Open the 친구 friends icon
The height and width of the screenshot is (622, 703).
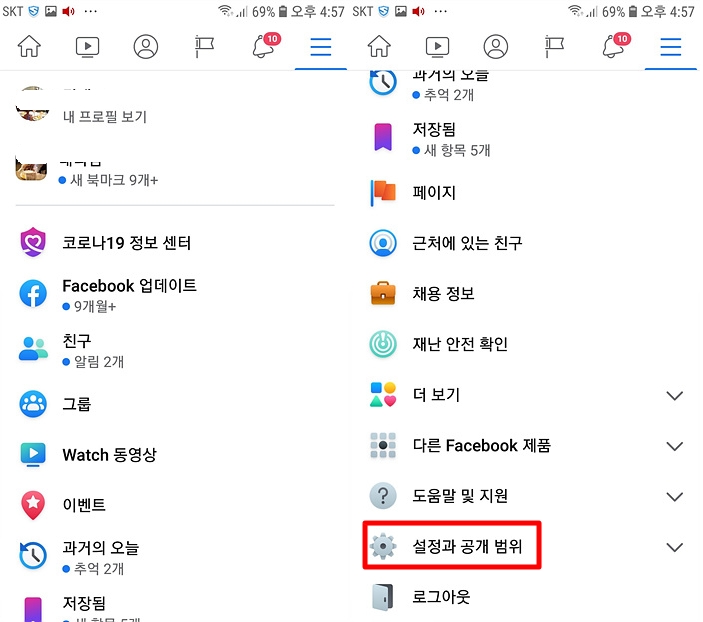[x=33, y=349]
